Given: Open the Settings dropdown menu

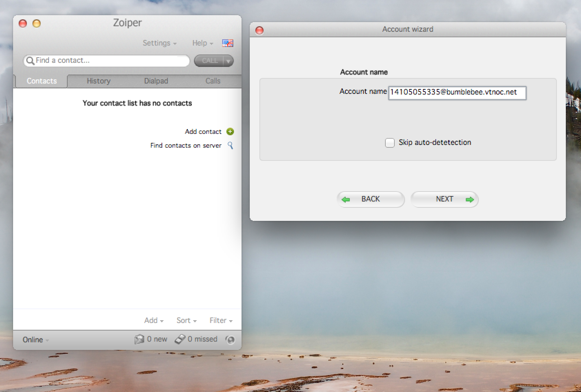Looking at the screenshot, I should tap(160, 43).
